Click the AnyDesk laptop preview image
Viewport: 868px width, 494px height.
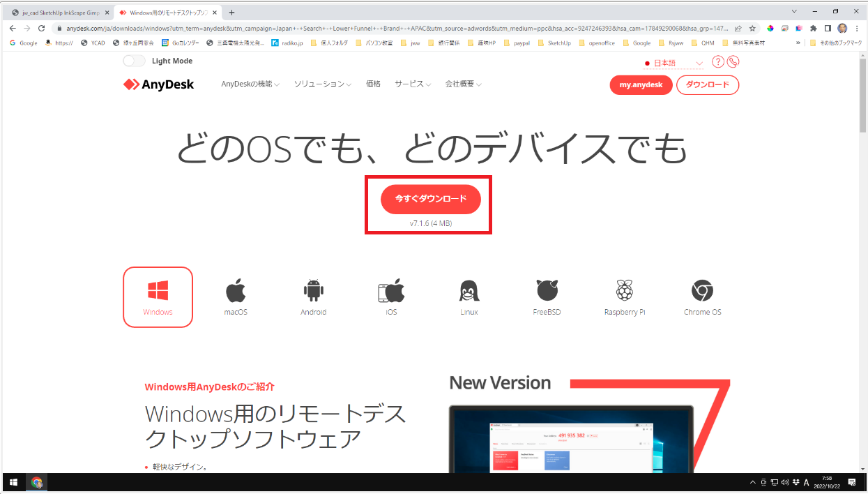click(x=571, y=439)
